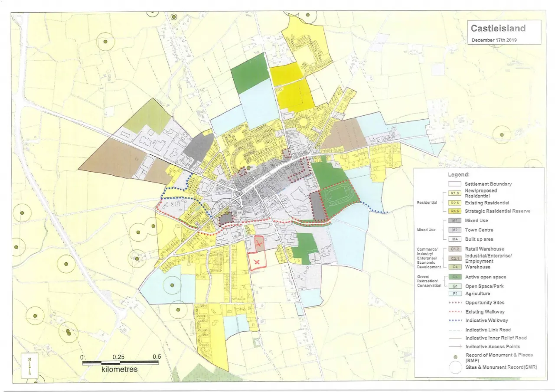555x392 pixels.
Task: Click the north arrow compass icon
Action: [x=29, y=366]
